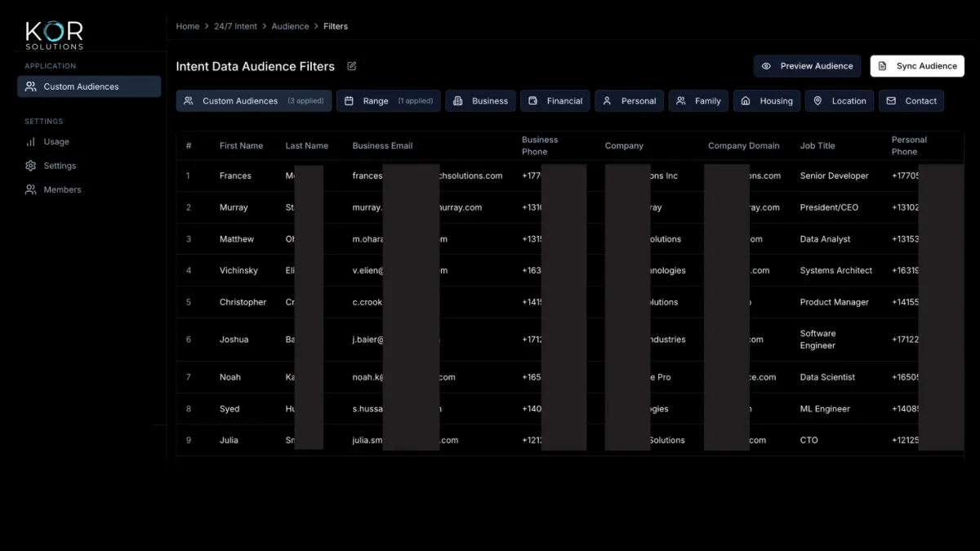The width and height of the screenshot is (980, 551).
Task: Click the envelope icon in Contact filter
Action: tap(891, 101)
